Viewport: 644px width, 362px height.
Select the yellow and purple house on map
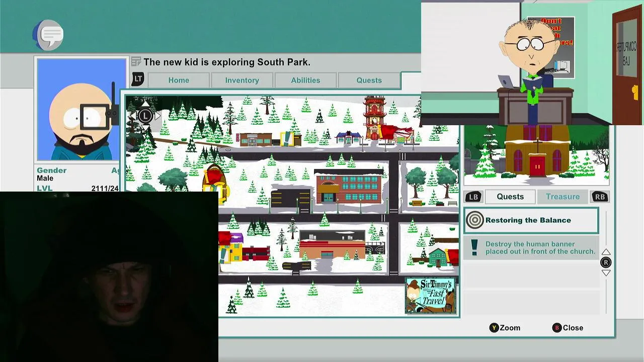231,247
